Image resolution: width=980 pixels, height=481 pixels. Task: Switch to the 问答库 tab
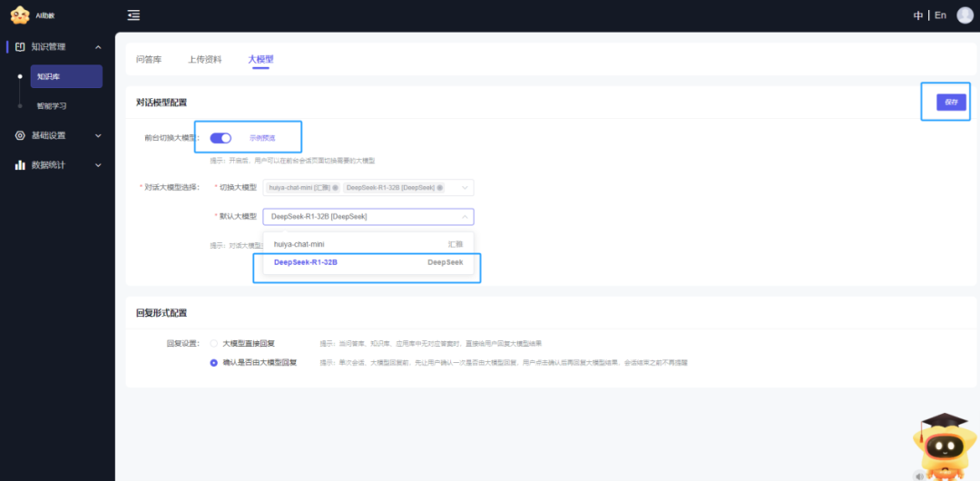(149, 59)
